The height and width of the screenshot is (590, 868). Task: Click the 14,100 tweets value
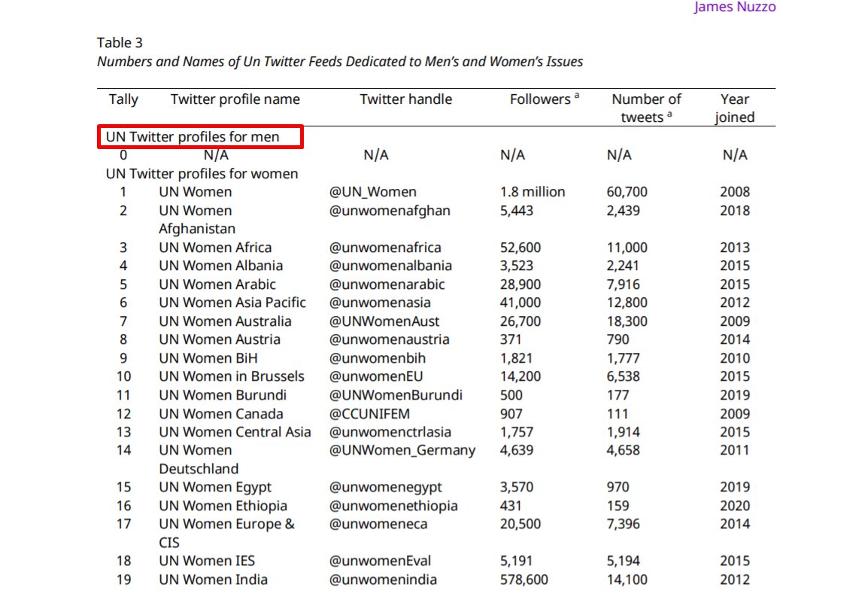627,580
